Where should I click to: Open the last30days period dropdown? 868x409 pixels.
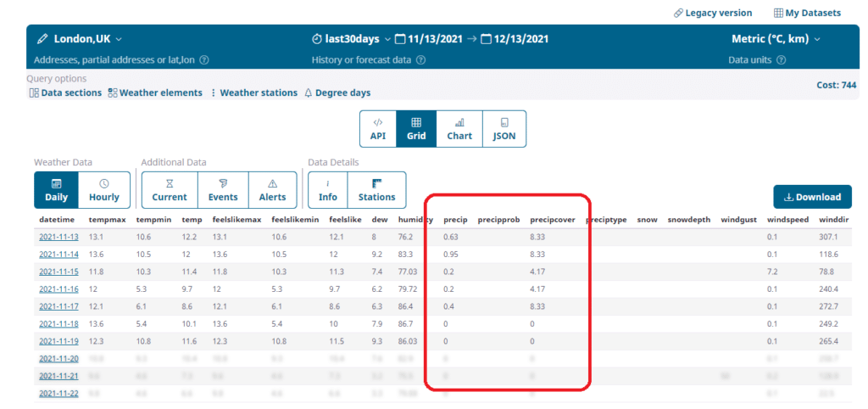coord(388,39)
